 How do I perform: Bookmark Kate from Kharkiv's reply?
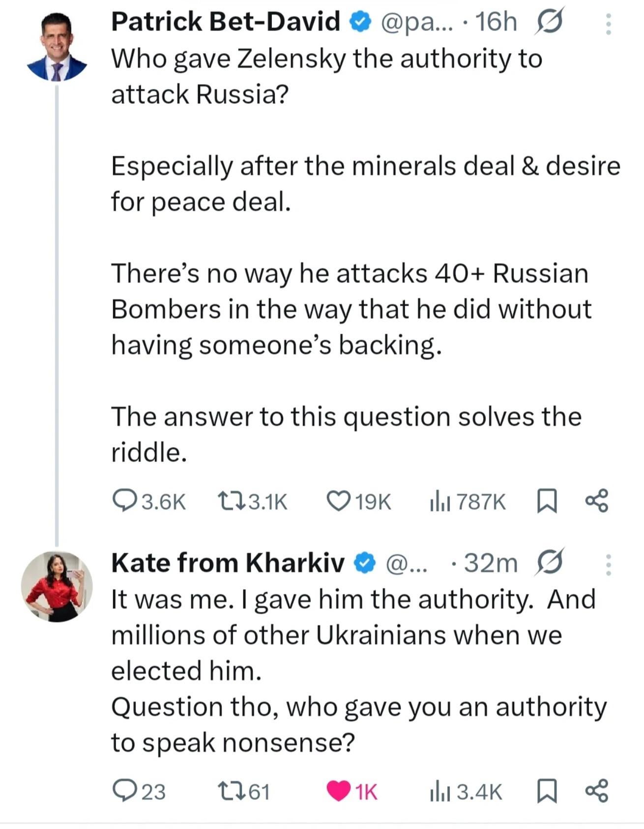[547, 790]
